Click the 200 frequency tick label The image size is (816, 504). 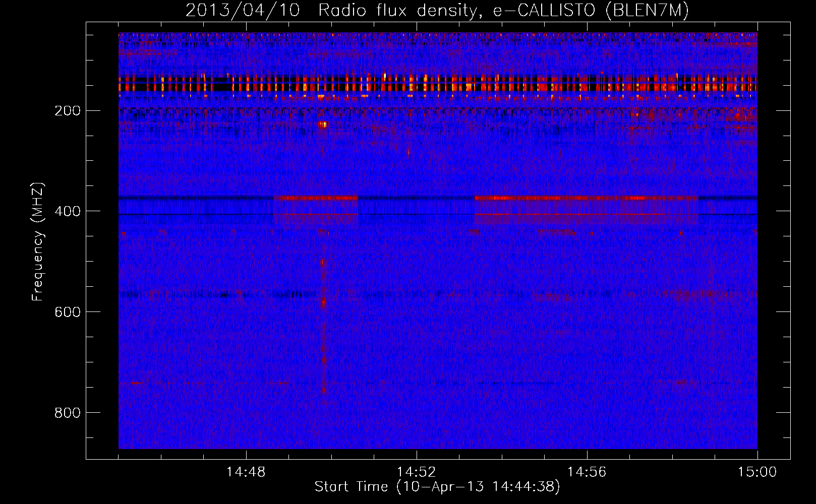[67, 110]
